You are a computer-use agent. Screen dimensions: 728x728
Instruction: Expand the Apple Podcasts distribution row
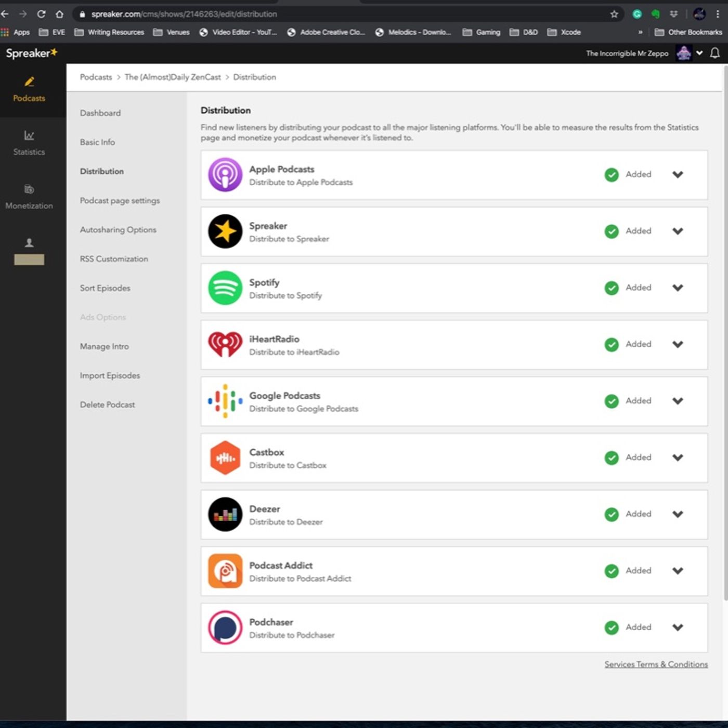click(678, 175)
